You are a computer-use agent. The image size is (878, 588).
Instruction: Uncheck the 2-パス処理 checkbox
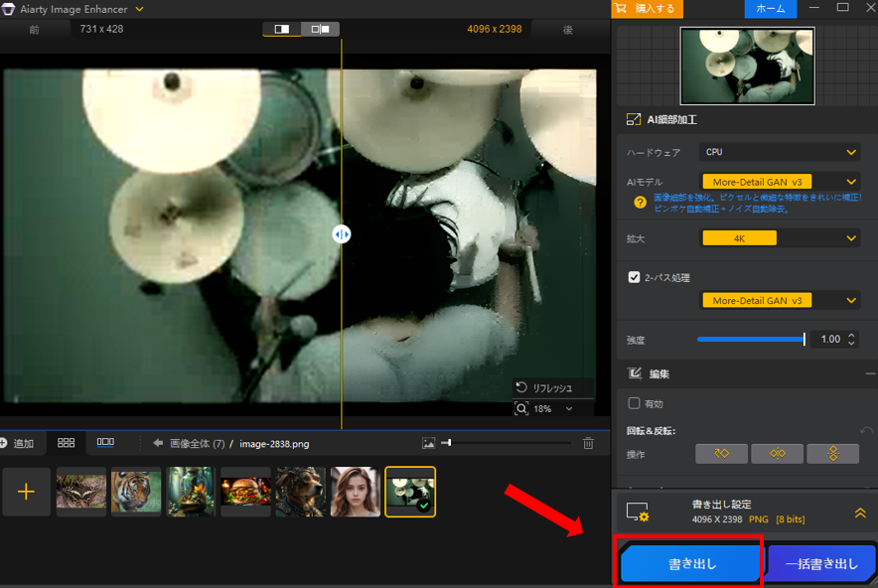[x=634, y=277]
